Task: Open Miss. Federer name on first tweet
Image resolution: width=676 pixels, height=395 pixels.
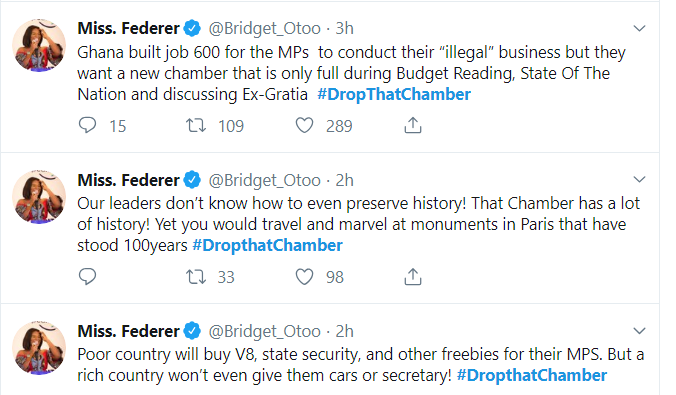Action: (x=128, y=28)
